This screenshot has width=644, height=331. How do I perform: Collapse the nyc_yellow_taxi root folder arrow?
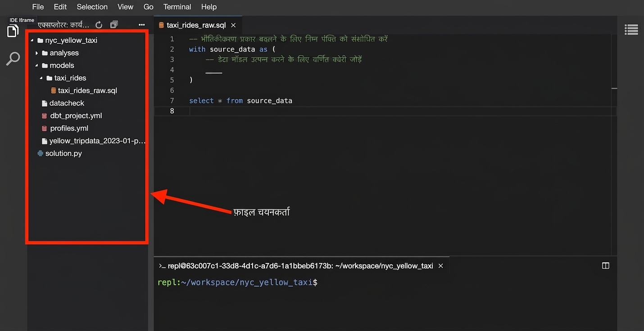[32, 40]
